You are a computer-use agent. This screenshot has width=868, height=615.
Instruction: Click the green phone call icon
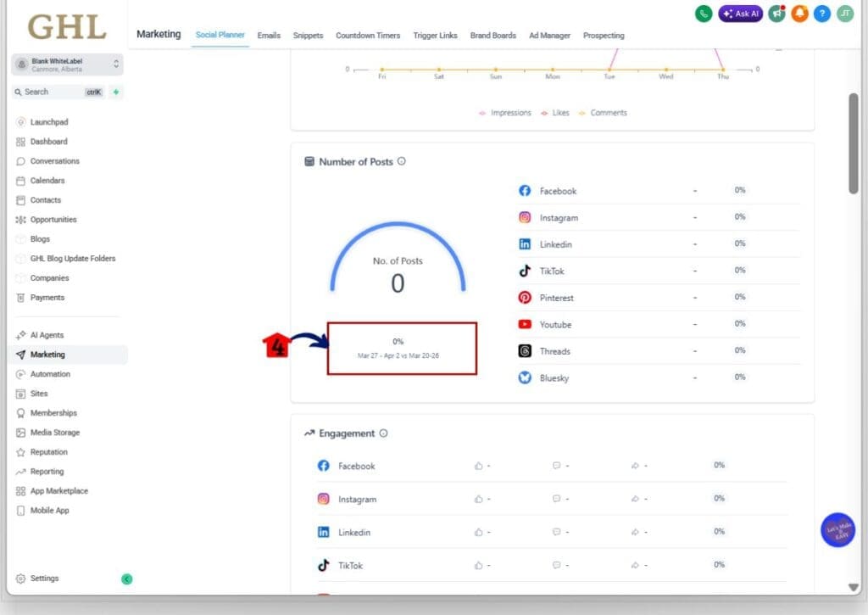click(x=704, y=14)
